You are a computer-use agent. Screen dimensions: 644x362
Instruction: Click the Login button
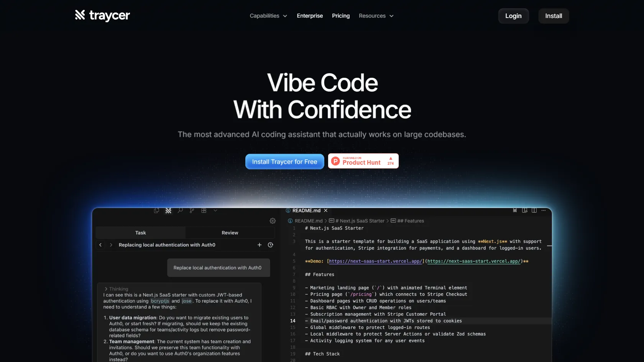tap(513, 16)
